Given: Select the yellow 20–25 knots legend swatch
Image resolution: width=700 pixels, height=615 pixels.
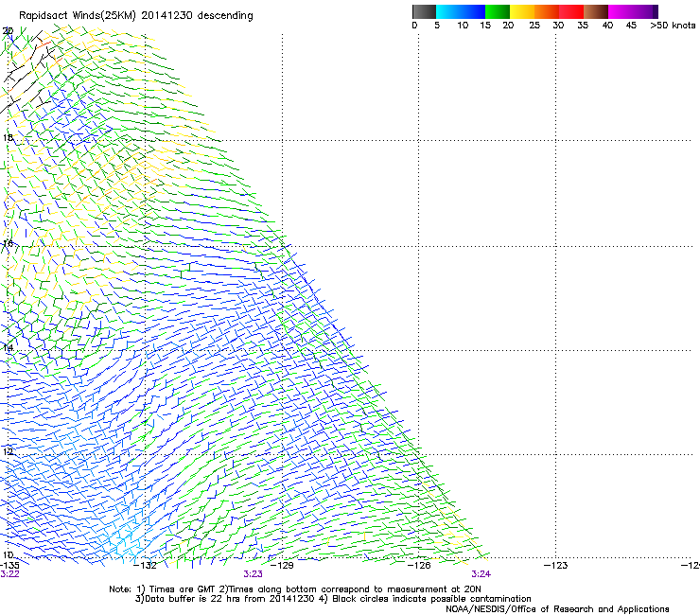Looking at the screenshot, I should tap(522, 11).
